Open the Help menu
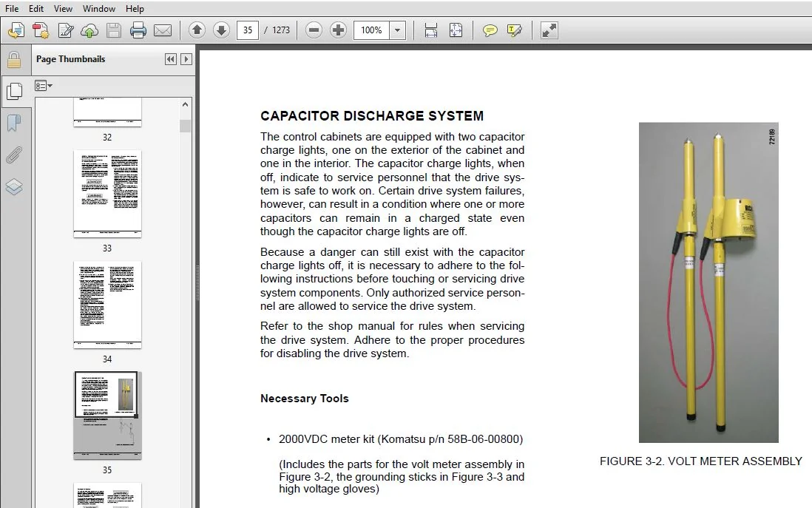812x508 pixels. point(135,8)
